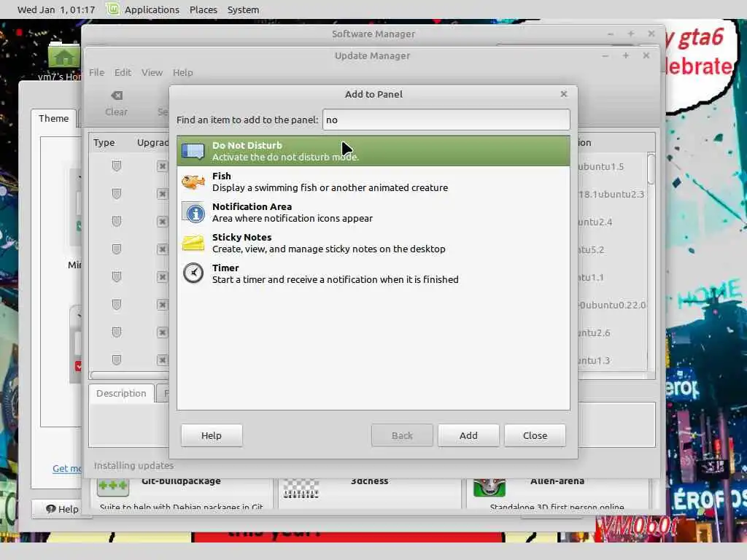Click shield icon in untu2.6 update row
Viewport: 747px width, 560px height.
click(116, 332)
